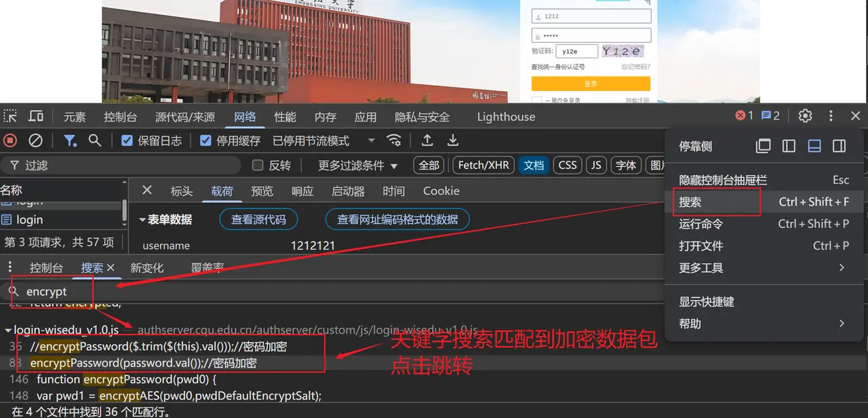Dock DevTools to the right side
The image size is (868, 418).
[839, 146]
